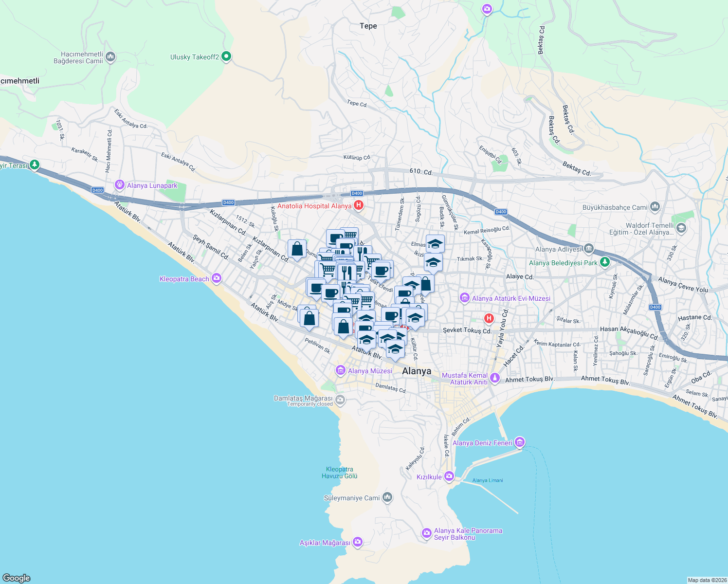The width and height of the screenshot is (728, 584).
Task: Click the Map data ©2026 attribution
Action: pyautogui.click(x=707, y=580)
